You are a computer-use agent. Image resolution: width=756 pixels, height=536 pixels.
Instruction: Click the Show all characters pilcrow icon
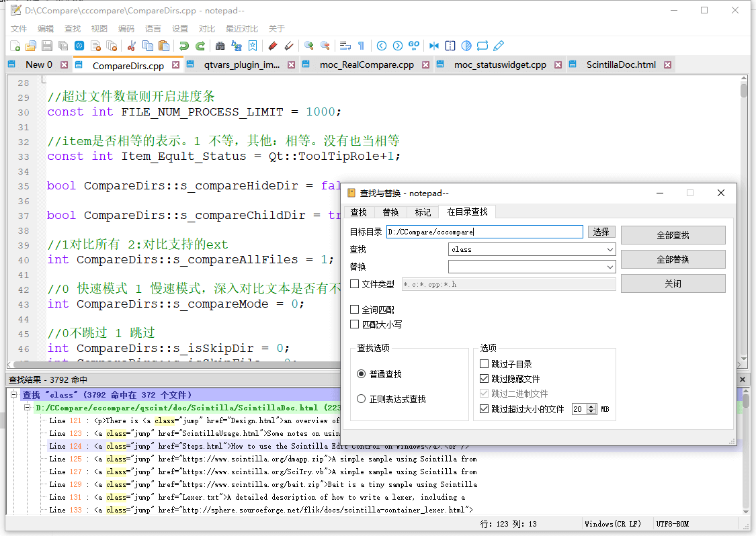(361, 46)
